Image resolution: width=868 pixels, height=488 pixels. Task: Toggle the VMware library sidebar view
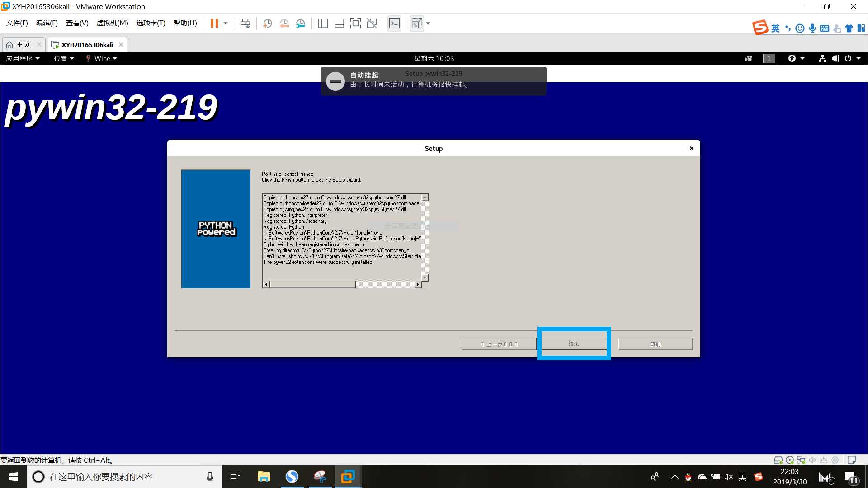click(323, 23)
